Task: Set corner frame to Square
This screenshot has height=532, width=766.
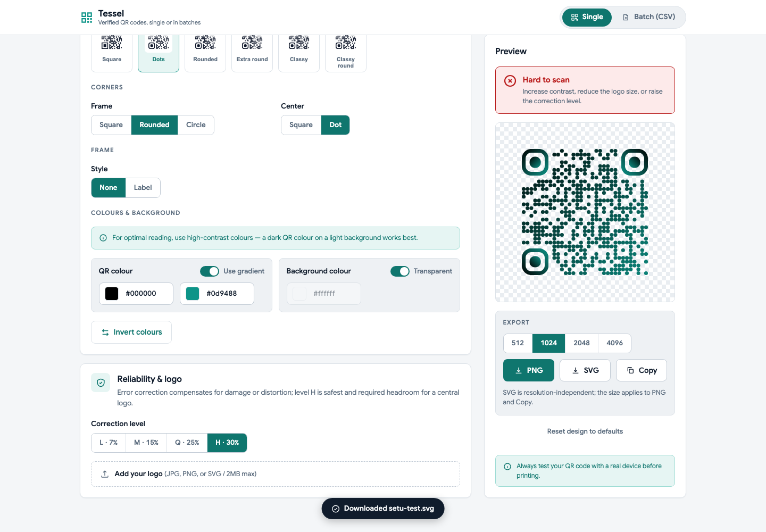Action: [x=111, y=125]
